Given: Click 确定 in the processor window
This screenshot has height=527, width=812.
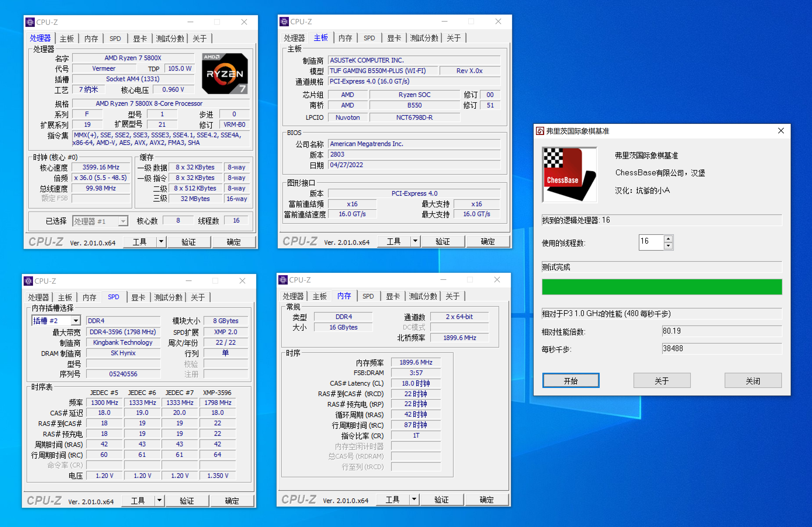Looking at the screenshot, I should (x=234, y=242).
